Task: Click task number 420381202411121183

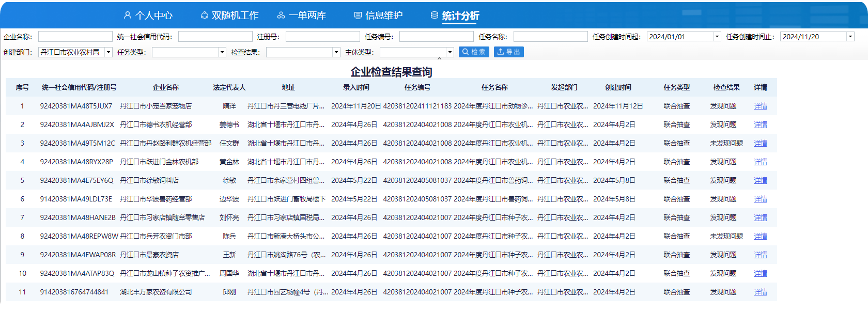Action: pos(417,106)
